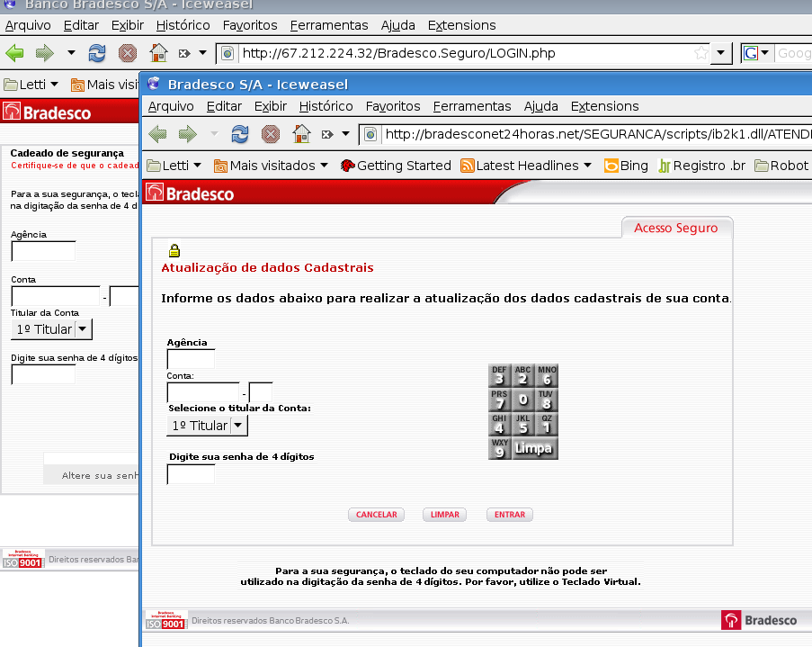This screenshot has height=647, width=812.
Task: Click Stop loading icon in front Bradesco S/A window
Action: (271, 134)
